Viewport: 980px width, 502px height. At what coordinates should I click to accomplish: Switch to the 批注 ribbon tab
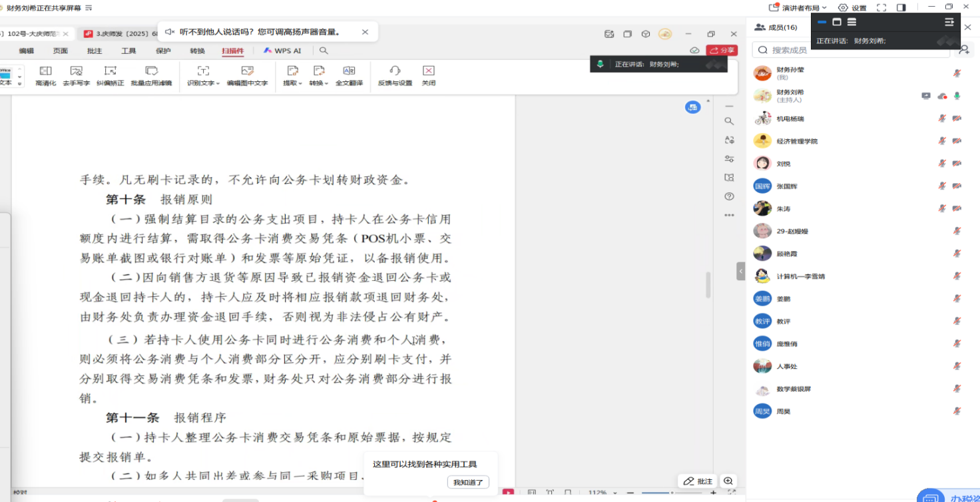point(95,51)
